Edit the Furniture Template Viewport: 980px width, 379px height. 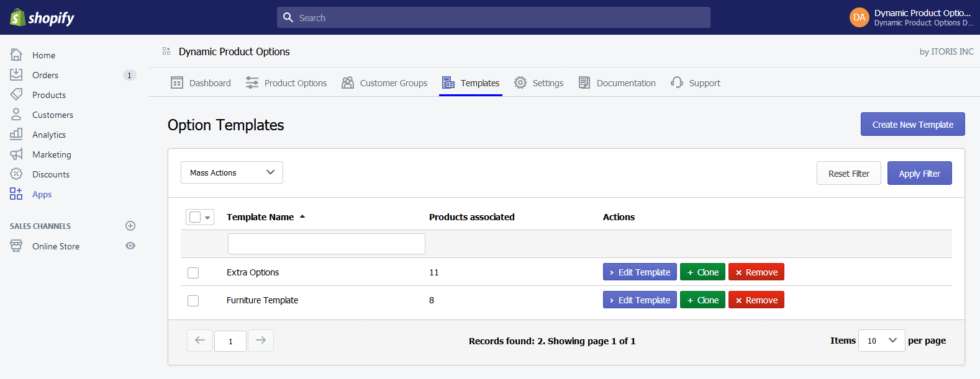(x=640, y=300)
